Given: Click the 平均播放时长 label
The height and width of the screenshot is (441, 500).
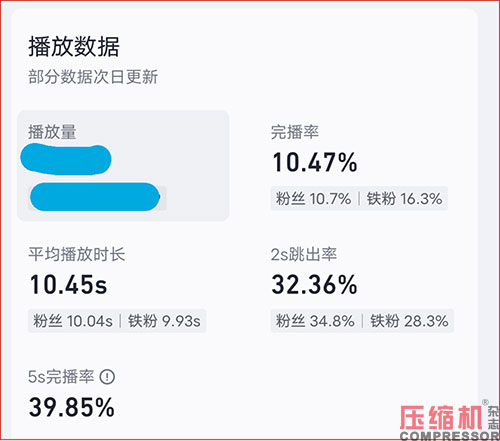Looking at the screenshot, I should coord(77,254).
